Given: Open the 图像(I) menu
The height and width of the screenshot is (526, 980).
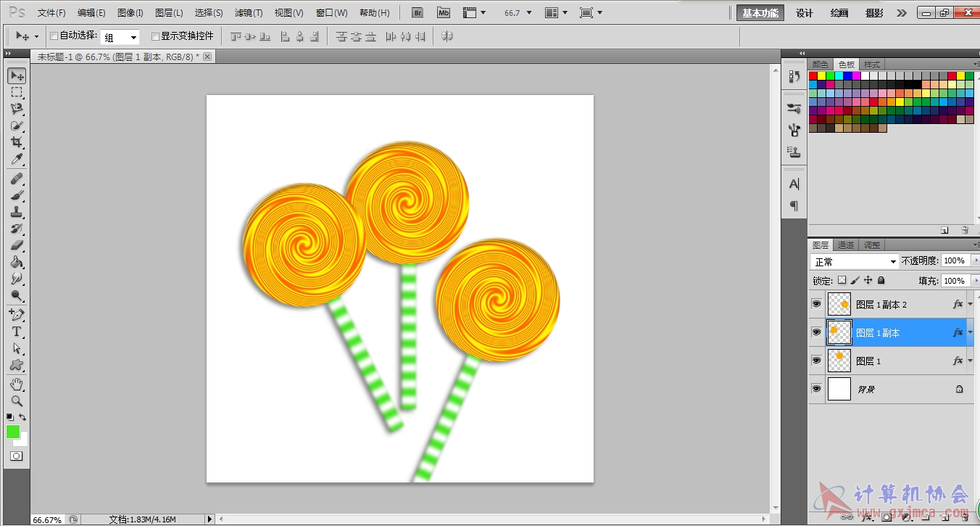Looking at the screenshot, I should (130, 13).
